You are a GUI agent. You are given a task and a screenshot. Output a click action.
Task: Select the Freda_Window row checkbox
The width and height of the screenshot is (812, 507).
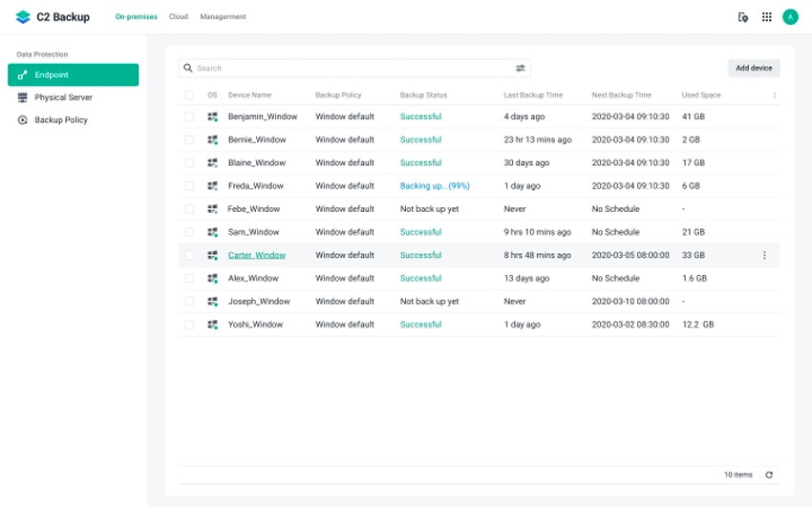pos(189,186)
